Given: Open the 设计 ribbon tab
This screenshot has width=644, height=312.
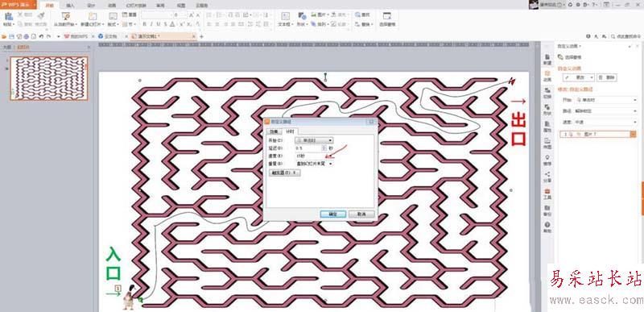Looking at the screenshot, I should (91, 6).
